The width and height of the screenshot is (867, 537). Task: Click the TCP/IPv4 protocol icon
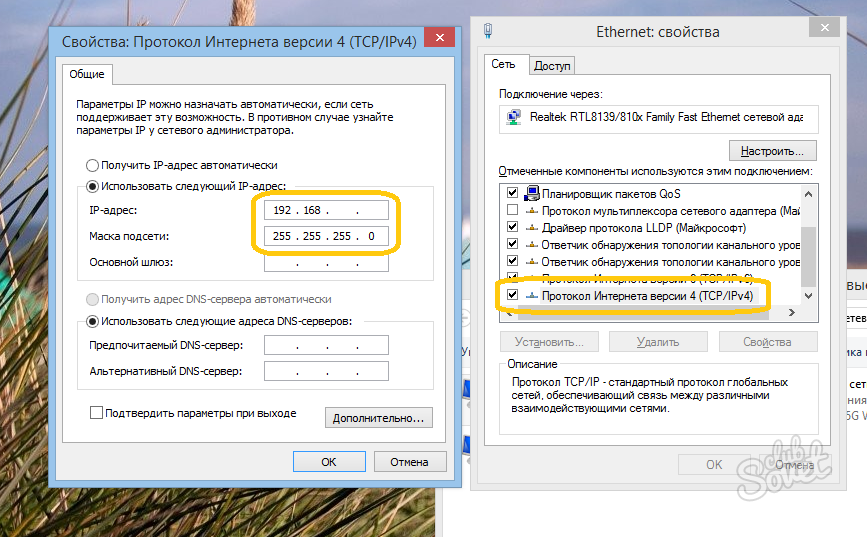(532, 296)
